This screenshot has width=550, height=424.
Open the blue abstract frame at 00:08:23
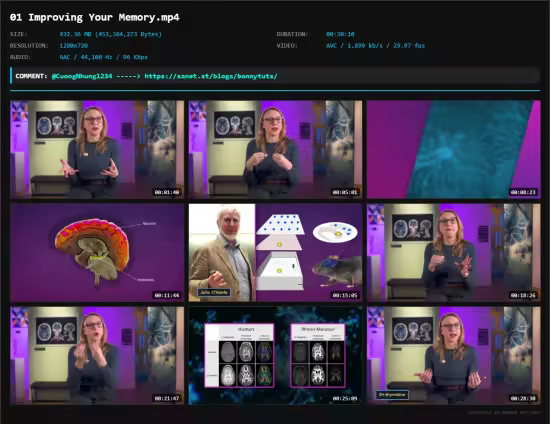[454, 150]
